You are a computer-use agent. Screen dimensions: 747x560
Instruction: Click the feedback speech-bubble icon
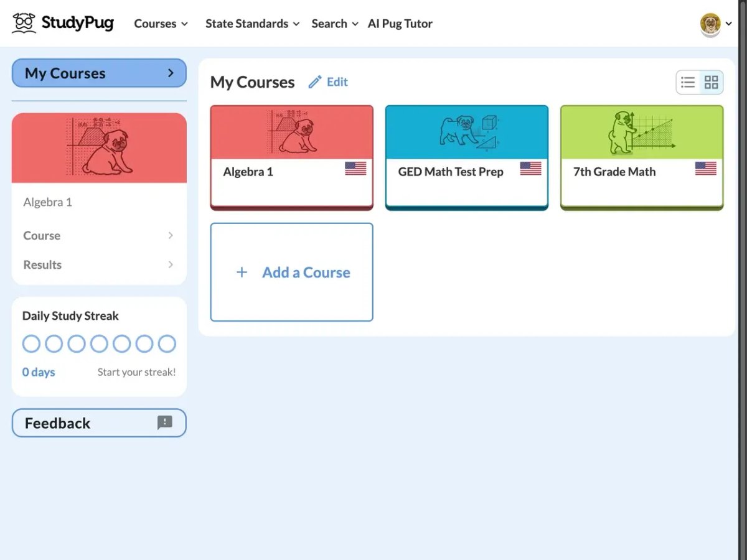164,422
